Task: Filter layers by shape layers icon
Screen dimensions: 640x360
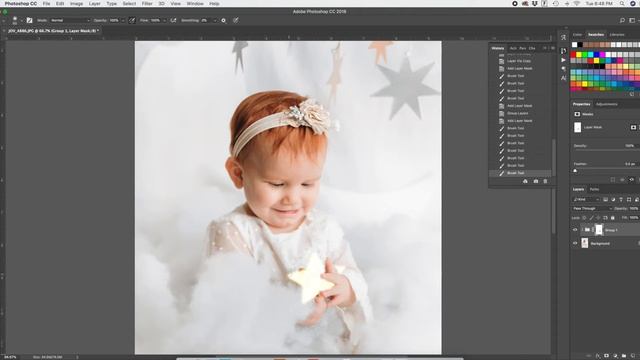Action: tap(629, 200)
